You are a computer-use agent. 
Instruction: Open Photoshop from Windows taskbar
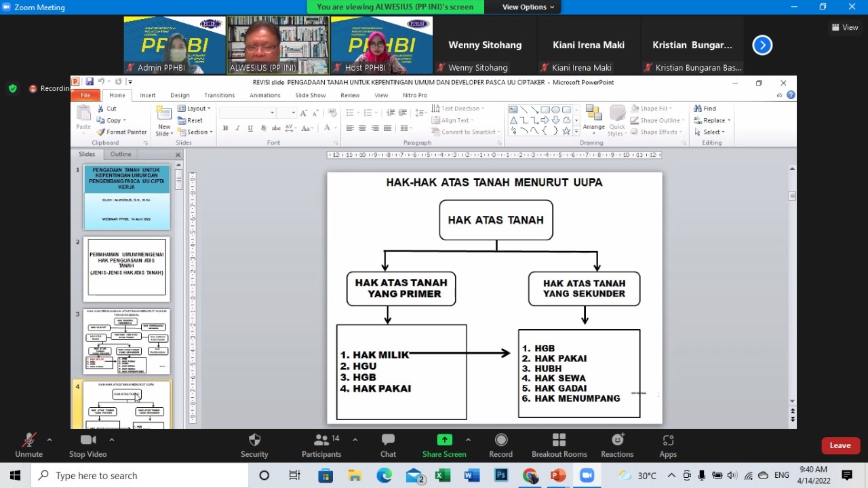coord(501,475)
